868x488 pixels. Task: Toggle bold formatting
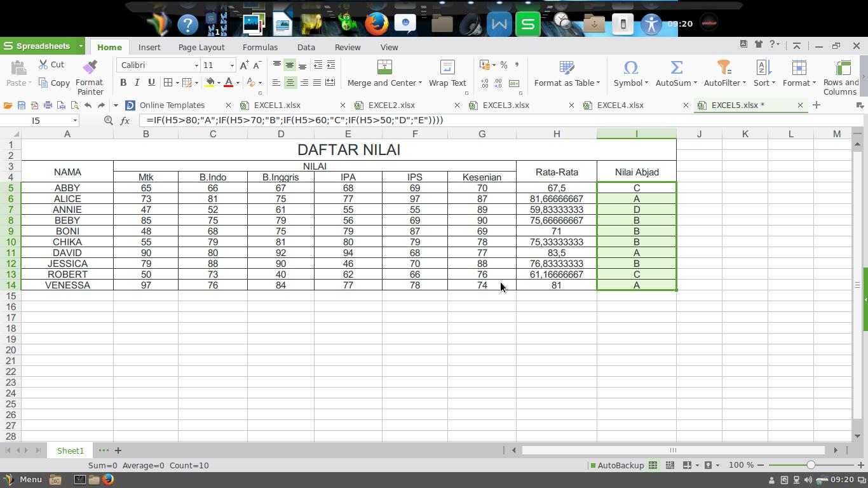coord(123,83)
